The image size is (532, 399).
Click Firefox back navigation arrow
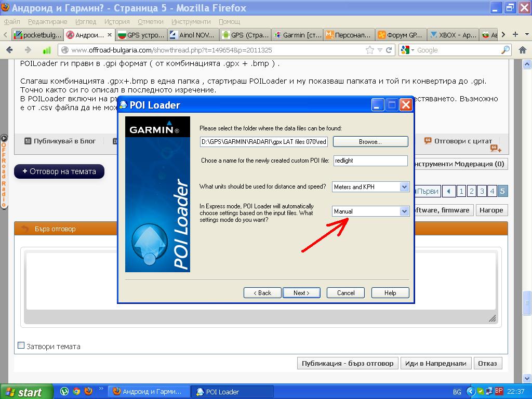click(x=9, y=50)
